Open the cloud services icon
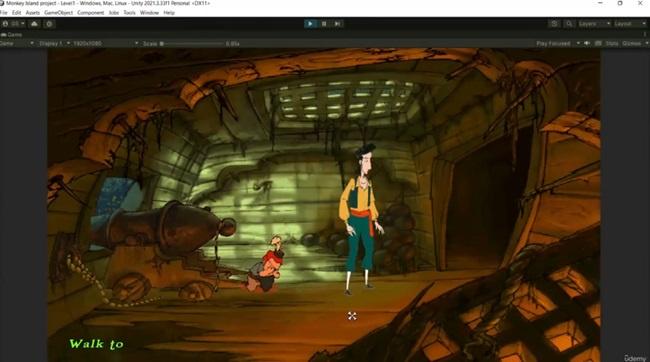 34,24
